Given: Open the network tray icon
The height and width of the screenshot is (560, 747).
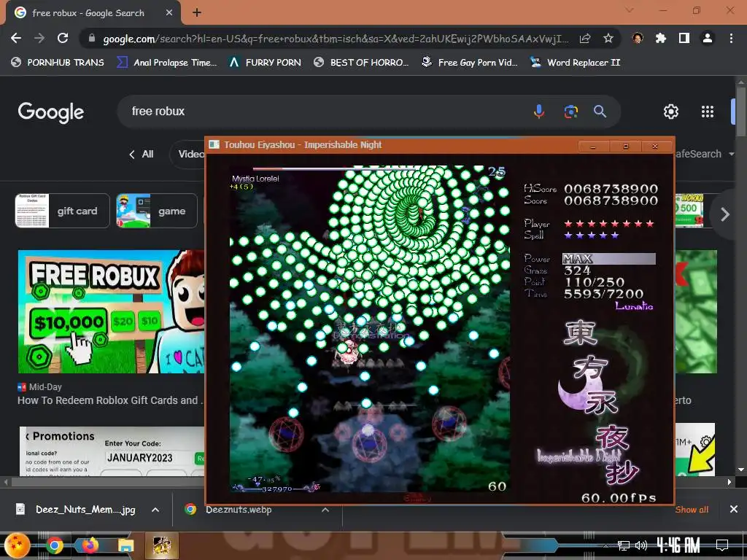Looking at the screenshot, I should (x=623, y=545).
